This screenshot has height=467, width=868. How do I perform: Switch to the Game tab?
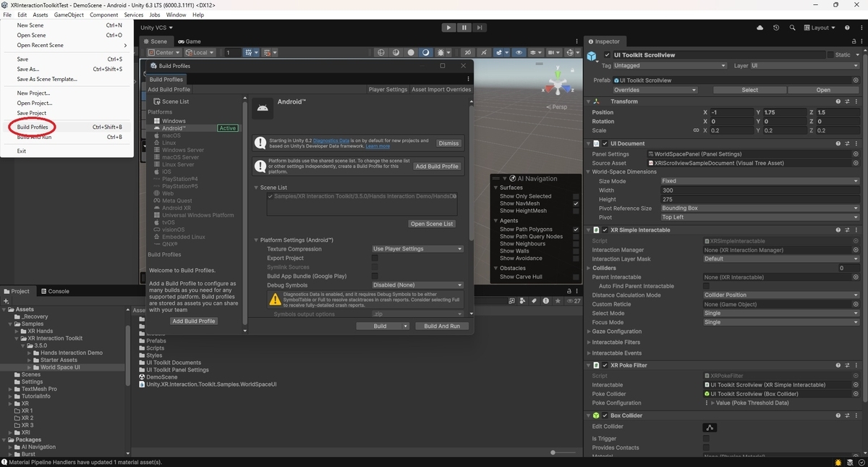coord(190,41)
